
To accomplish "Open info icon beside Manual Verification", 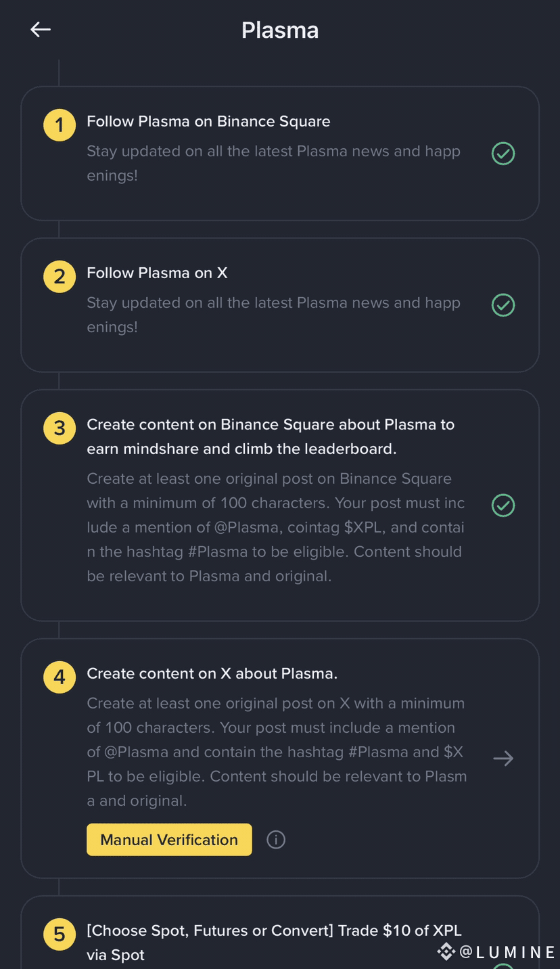I will pyautogui.click(x=276, y=840).
